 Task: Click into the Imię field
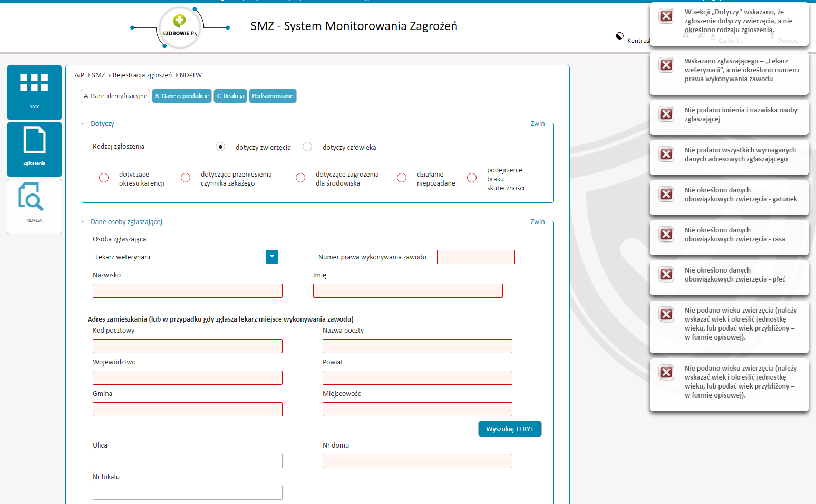[x=408, y=290]
